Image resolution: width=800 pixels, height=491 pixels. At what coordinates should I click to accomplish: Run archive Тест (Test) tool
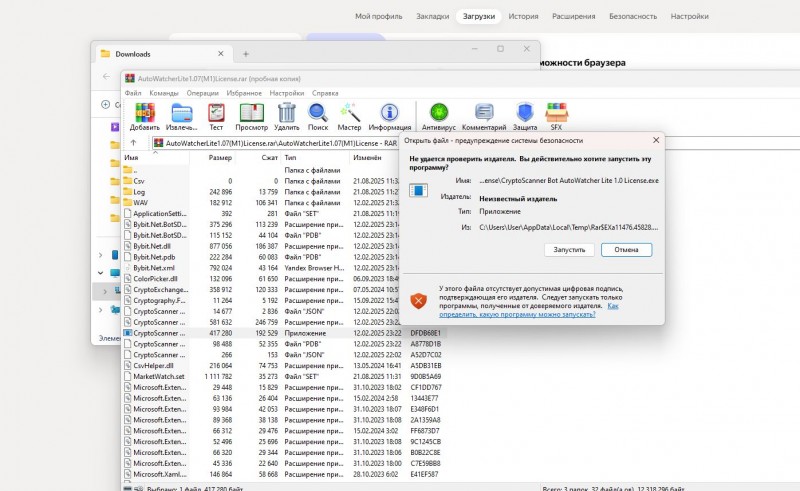click(216, 115)
